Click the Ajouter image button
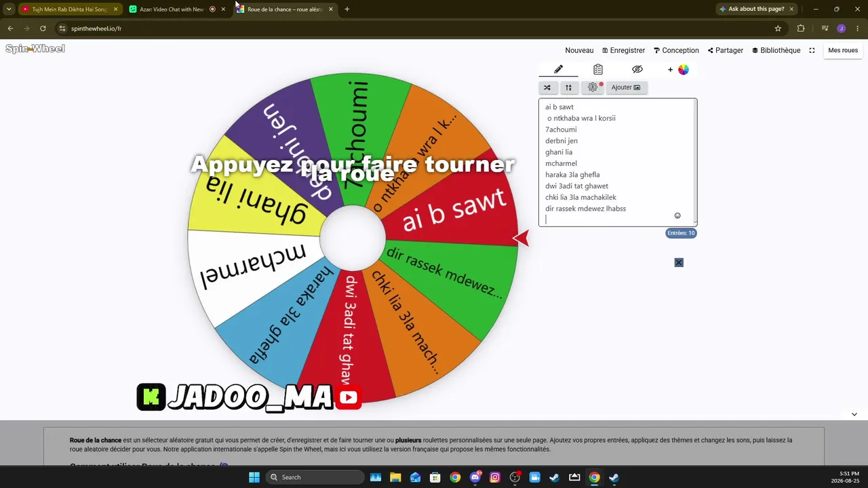Image resolution: width=868 pixels, height=488 pixels. pyautogui.click(x=625, y=87)
